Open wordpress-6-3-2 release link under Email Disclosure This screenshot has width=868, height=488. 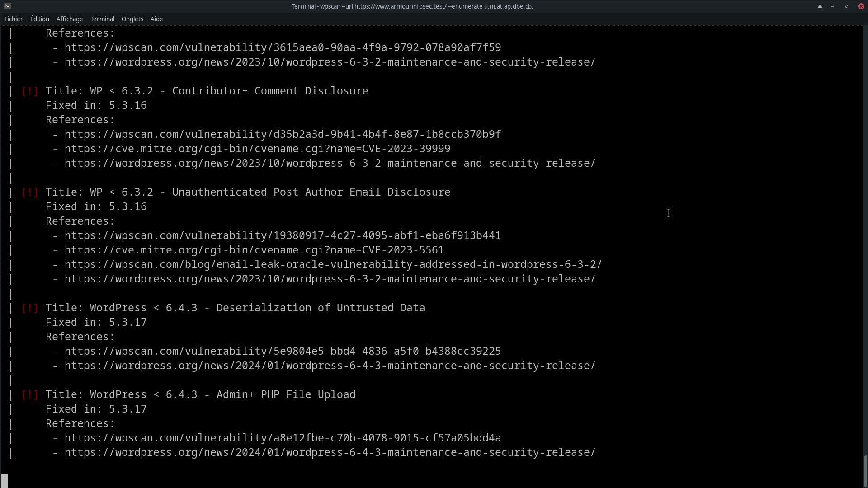tap(330, 279)
